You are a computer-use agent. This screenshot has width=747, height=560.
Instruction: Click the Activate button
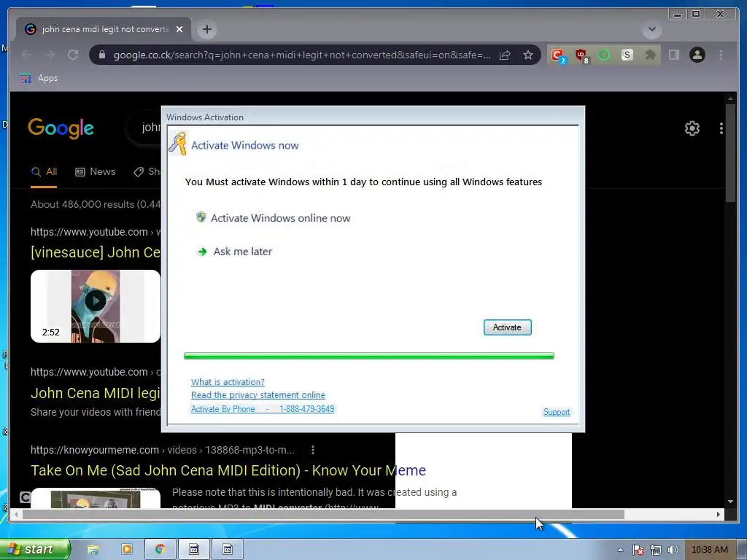[x=507, y=327]
